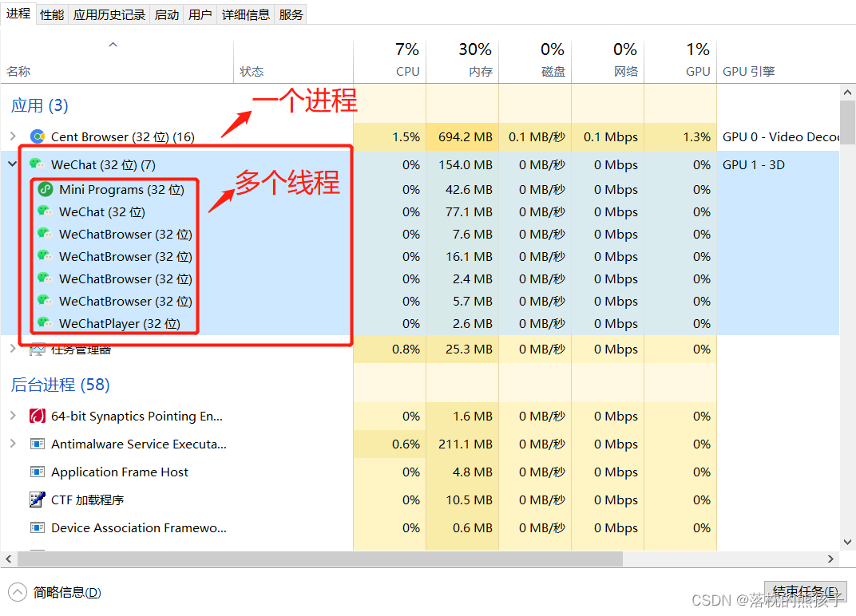Click Cent Browser's 694.2 MB memory cell
856x616 pixels.
coord(462,137)
